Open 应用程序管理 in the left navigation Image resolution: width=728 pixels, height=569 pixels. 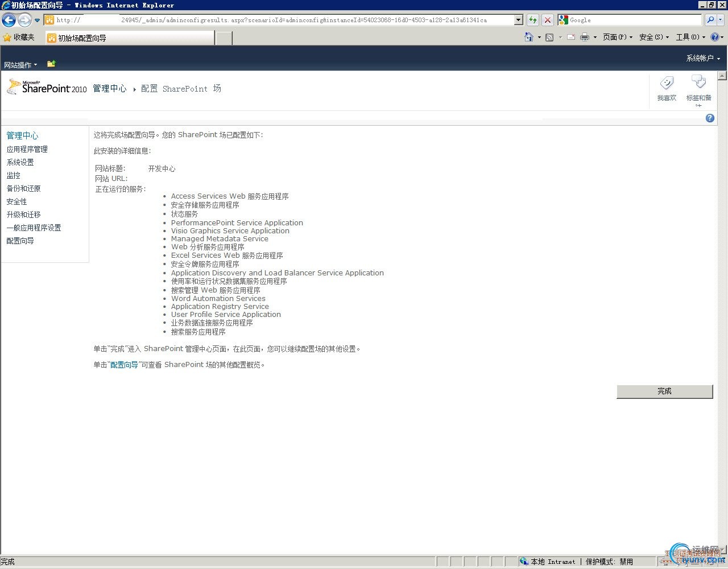click(27, 149)
